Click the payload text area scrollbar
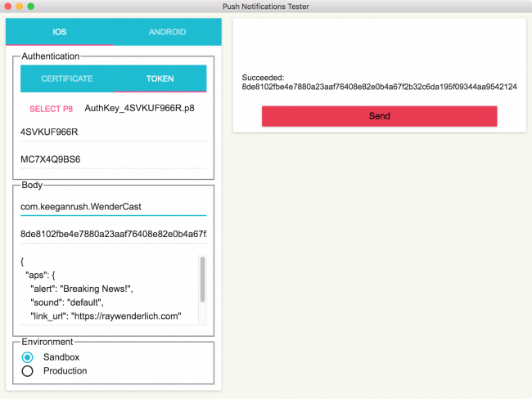Image resolution: width=532 pixels, height=399 pixels. pos(202,279)
